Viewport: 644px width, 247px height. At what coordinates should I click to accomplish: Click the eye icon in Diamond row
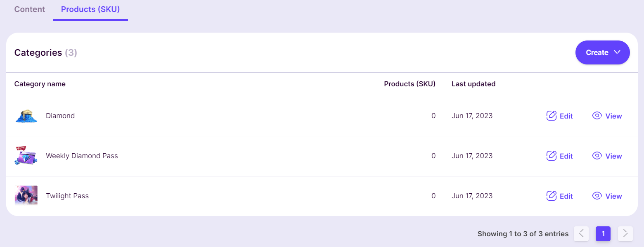pos(597,116)
